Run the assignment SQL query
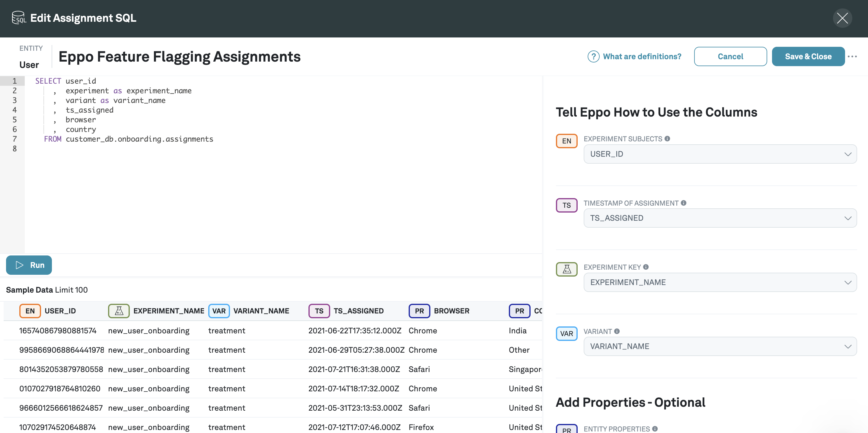This screenshot has height=433, width=868. pos(29,265)
